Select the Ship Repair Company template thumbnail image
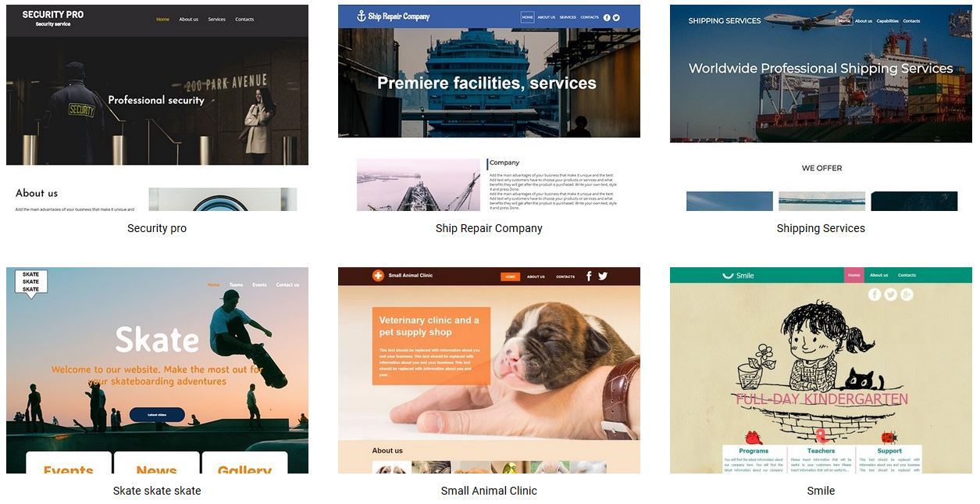 [489, 108]
